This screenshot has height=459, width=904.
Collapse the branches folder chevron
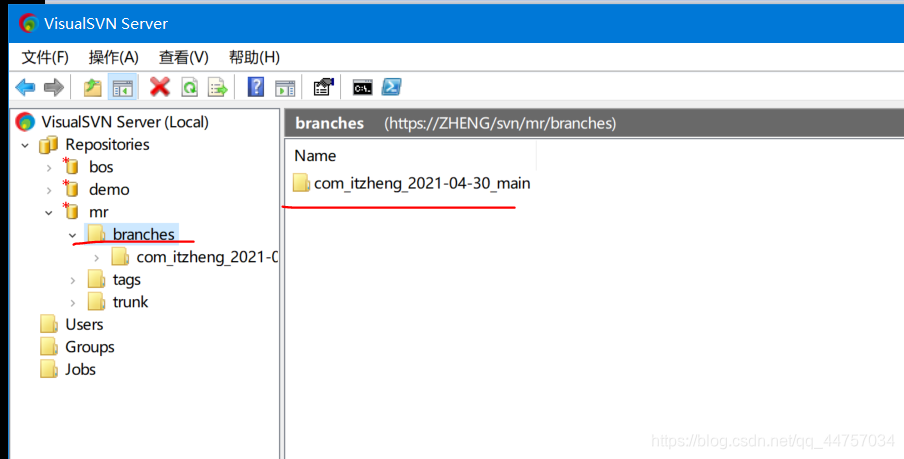(x=73, y=235)
